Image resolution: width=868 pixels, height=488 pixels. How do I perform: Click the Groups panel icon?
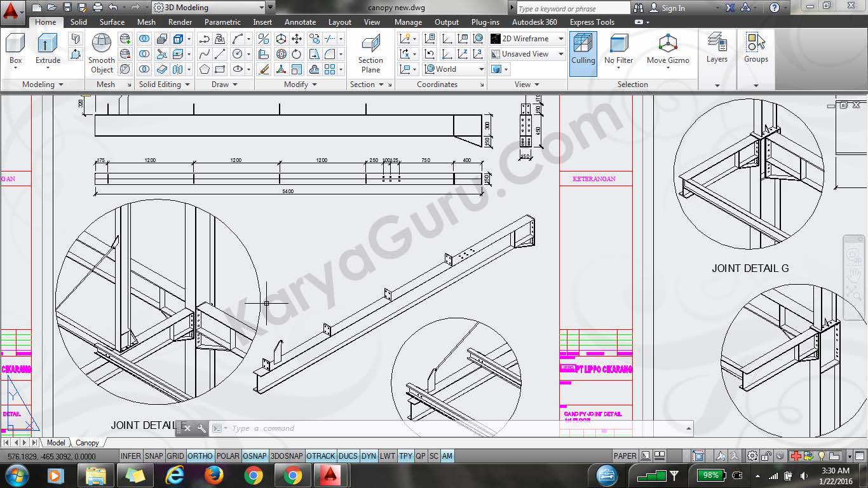[756, 48]
